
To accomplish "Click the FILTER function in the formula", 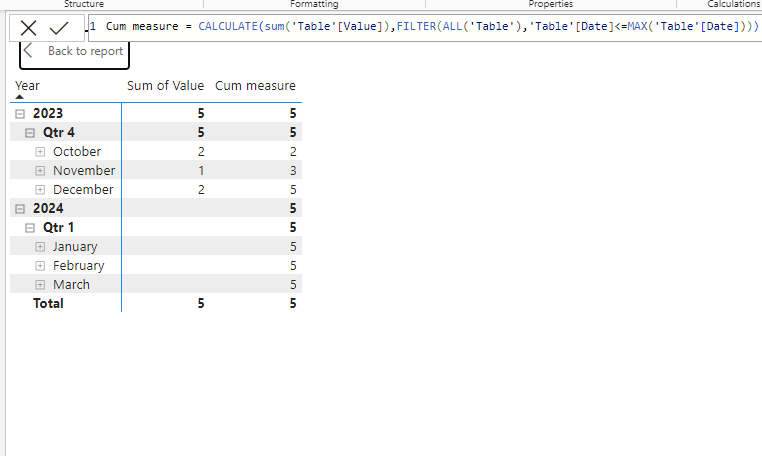I will point(416,26).
